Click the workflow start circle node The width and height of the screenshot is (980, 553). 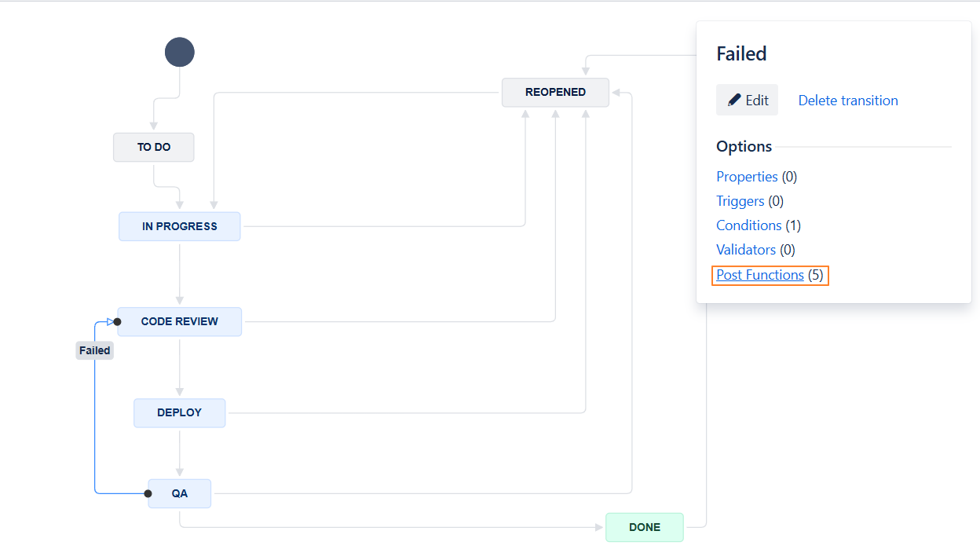pyautogui.click(x=179, y=53)
